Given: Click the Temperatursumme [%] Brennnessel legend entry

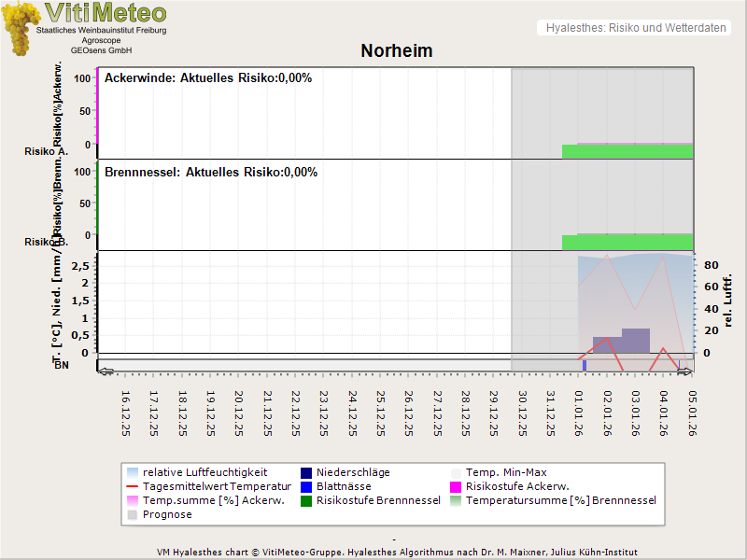Looking at the screenshot, I should click(x=560, y=500).
